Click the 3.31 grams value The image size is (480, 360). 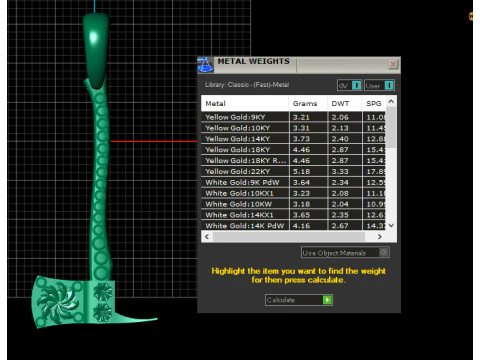(x=301, y=128)
